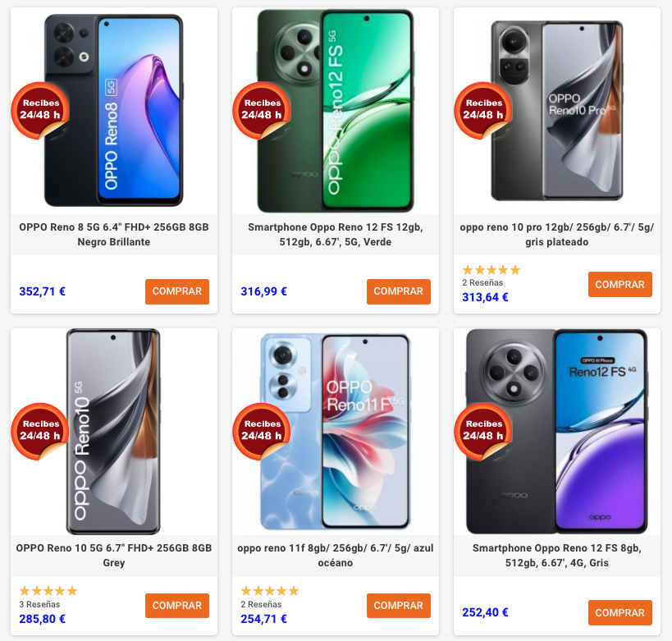Click COMPRAR for oppo reno 11f azul océano
This screenshot has height=641, width=672.
click(399, 606)
